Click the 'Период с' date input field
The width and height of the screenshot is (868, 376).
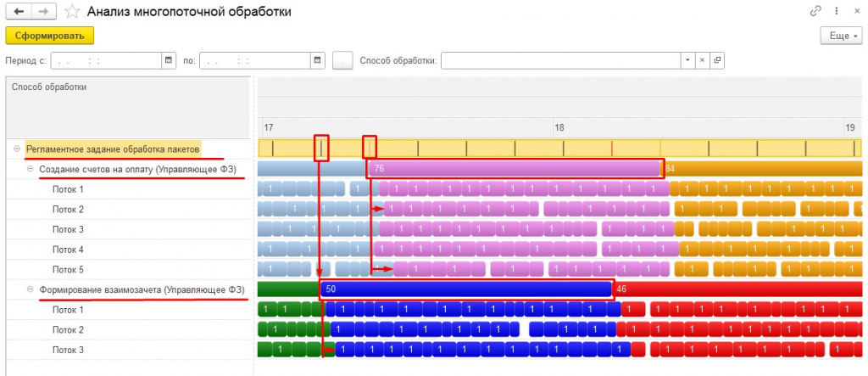pos(106,60)
